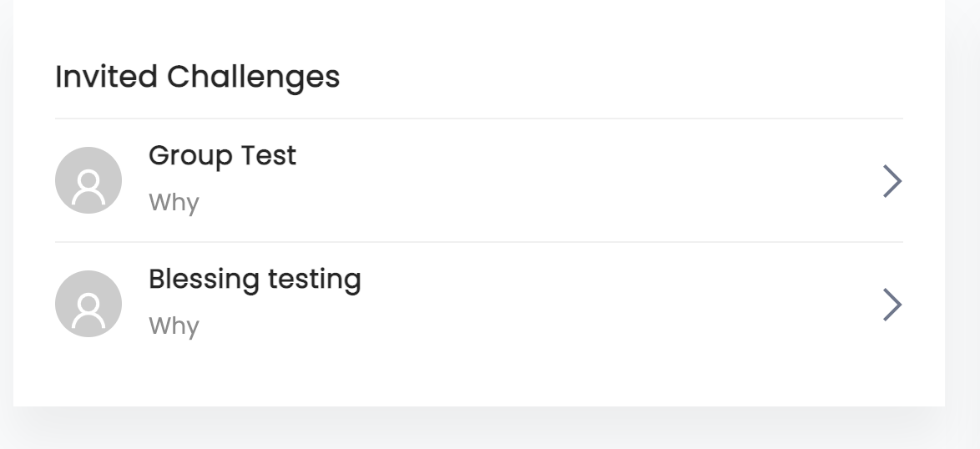The image size is (980, 449).
Task: Open Group Test using its right chevron
Action: tap(892, 181)
